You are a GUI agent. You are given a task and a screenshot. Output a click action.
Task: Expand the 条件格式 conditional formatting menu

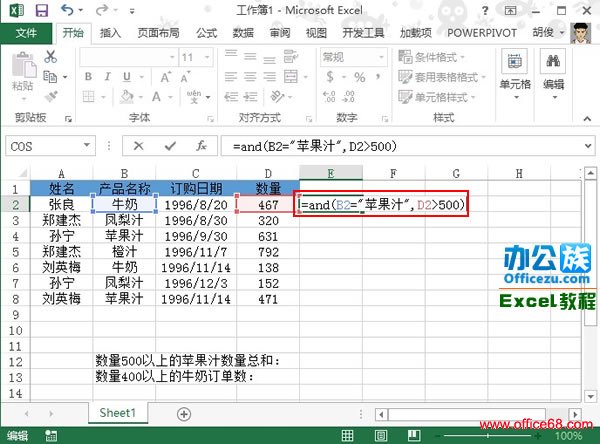pyautogui.click(x=431, y=57)
